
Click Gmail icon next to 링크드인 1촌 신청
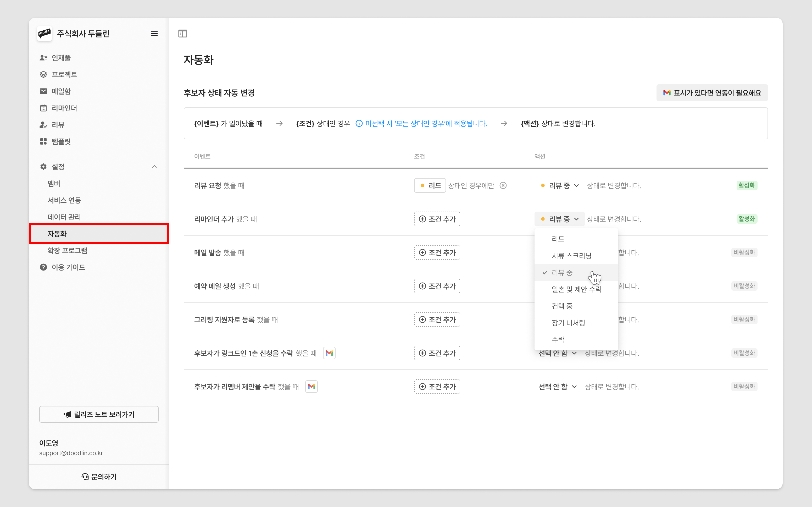[x=329, y=353]
